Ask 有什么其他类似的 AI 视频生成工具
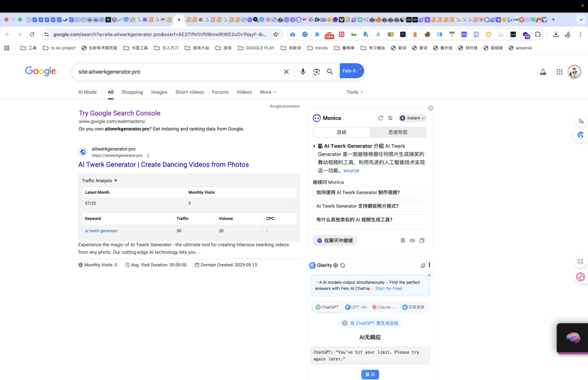Screen dimensions: 588x380 tap(369, 219)
